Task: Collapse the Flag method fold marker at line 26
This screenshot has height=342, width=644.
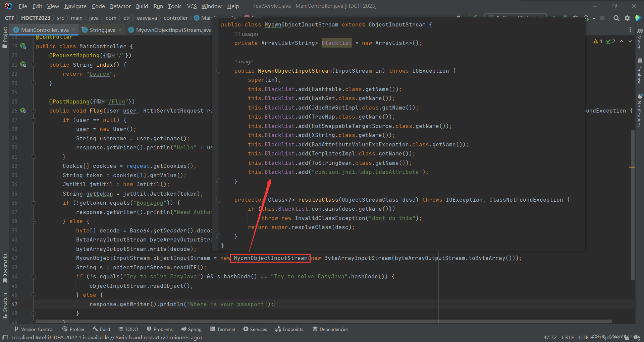Action: [x=34, y=111]
